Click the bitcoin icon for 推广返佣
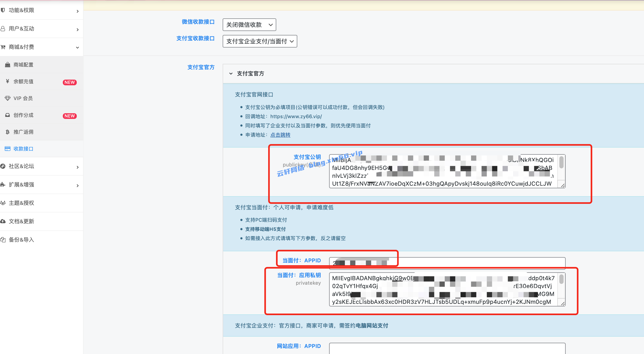Viewport: 644px width, 354px height. pos(8,132)
